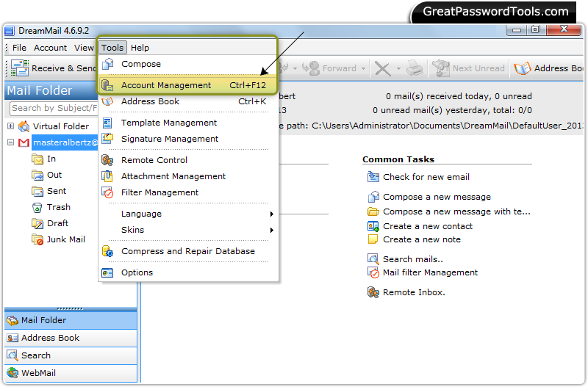
Task: Select Attachment Management menu entry
Action: (188, 176)
